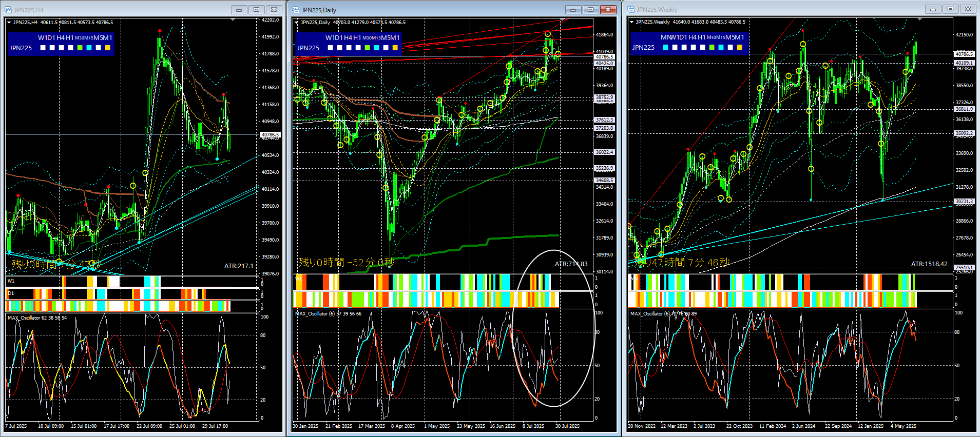Viewport: 980px width, 437px height.
Task: Open the dropdown triangle beside JPN225,H4 chart header
Action: point(9,23)
